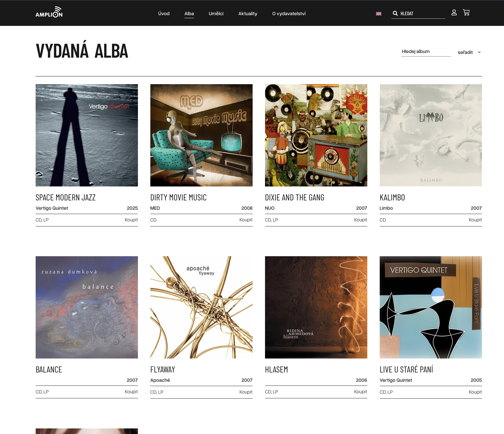Screen dimensions: 504x434
Task: Switch language via the UK flag icon
Action: tap(378, 14)
